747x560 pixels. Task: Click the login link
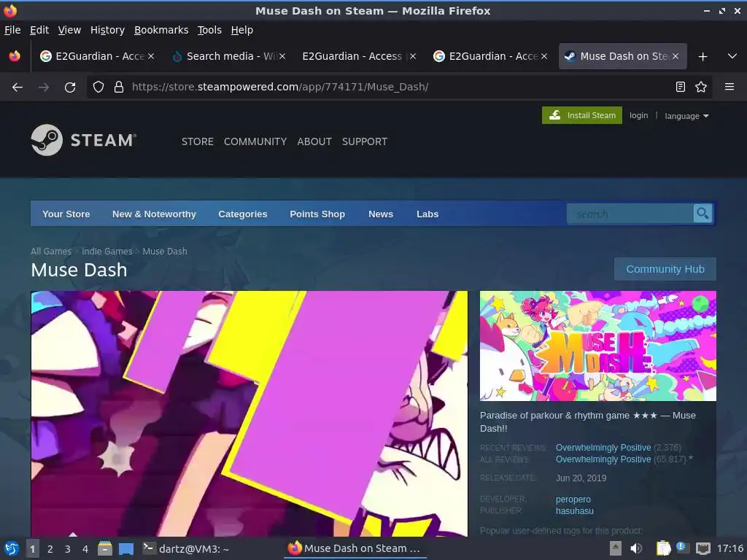[638, 115]
